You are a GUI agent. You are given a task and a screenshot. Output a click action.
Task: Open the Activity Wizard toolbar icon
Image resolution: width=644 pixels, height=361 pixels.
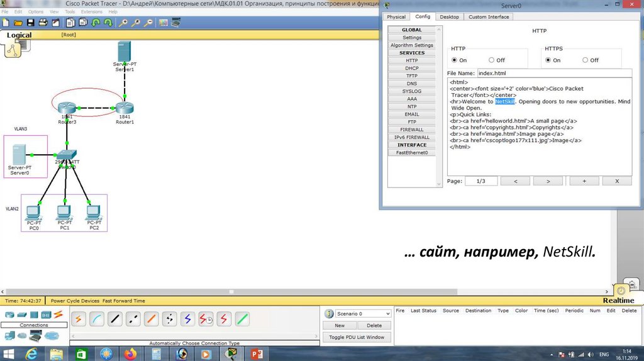pos(55,23)
